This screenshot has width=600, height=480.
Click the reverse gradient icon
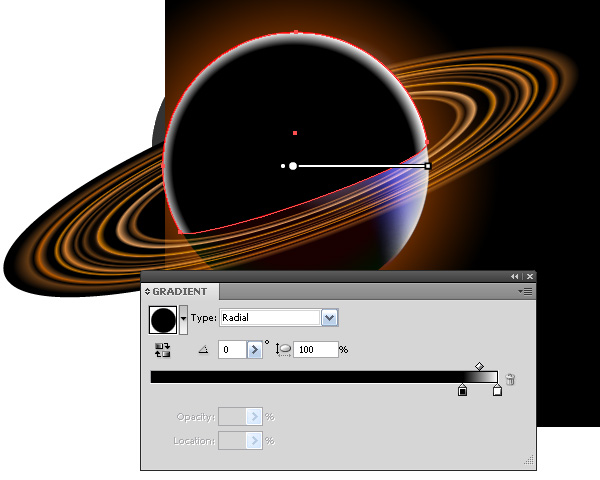[163, 350]
